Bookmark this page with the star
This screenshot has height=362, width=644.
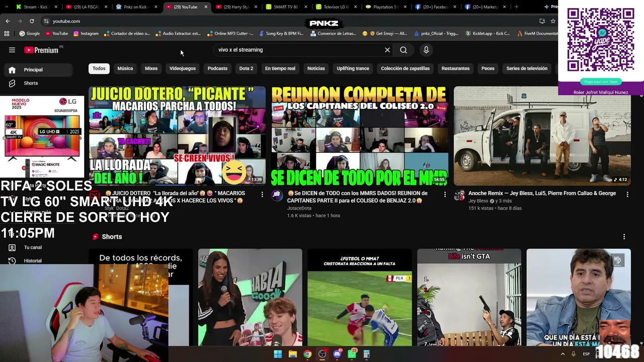[x=553, y=21]
